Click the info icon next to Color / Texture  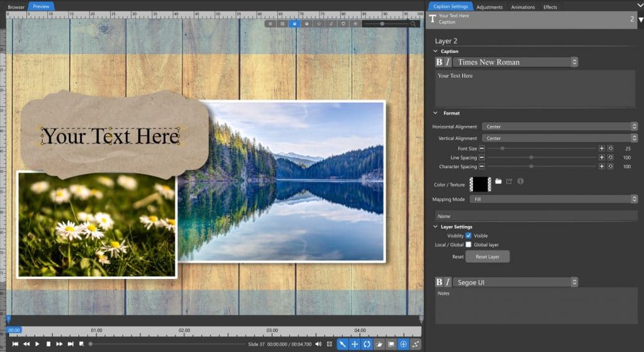[x=520, y=181]
